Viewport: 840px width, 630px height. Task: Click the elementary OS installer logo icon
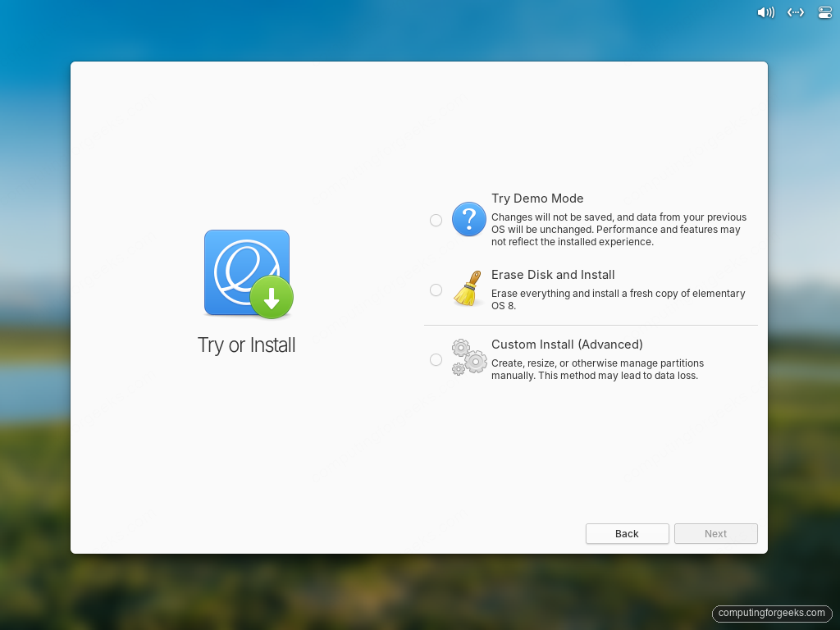pos(249,274)
